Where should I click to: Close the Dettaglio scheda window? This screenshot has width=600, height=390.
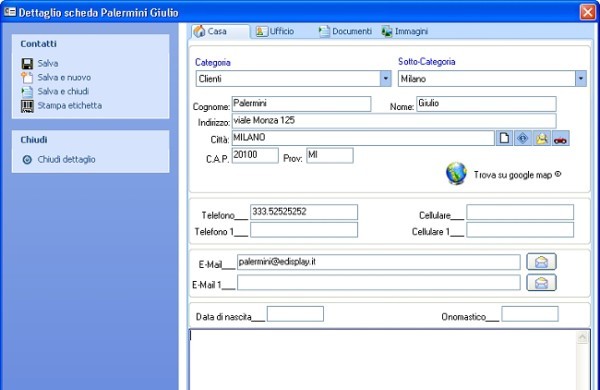click(587, 12)
